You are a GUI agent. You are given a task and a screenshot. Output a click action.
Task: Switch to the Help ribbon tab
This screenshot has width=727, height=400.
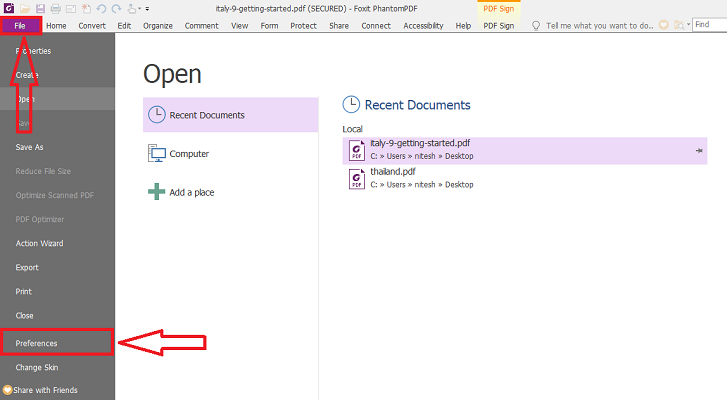pyautogui.click(x=463, y=26)
